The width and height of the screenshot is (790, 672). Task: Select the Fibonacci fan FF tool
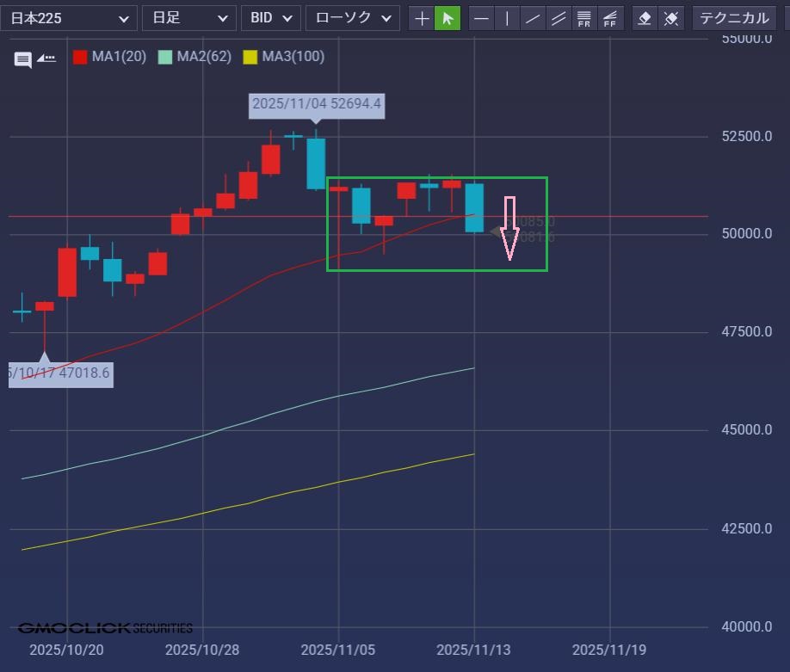[610, 18]
